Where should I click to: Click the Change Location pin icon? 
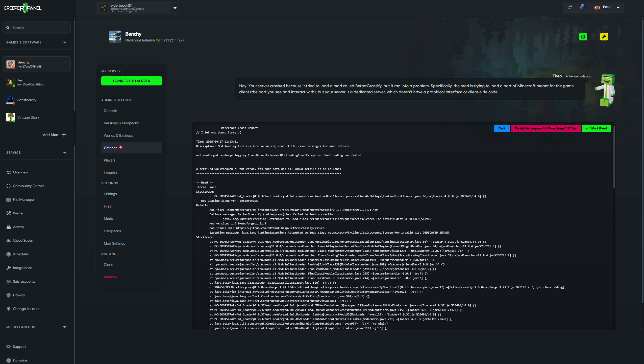point(9,309)
